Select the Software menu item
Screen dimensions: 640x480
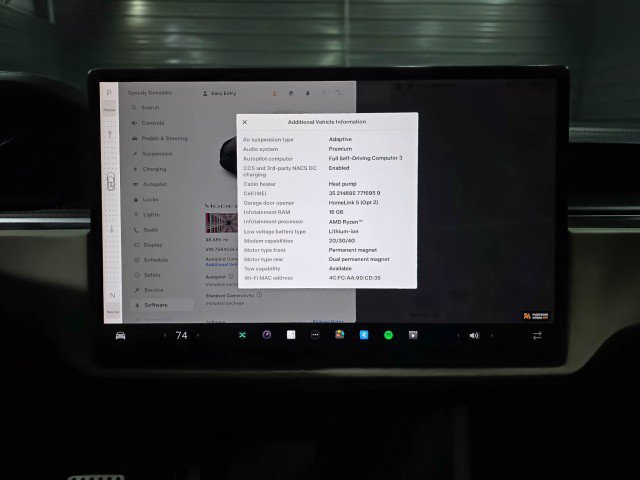pyautogui.click(x=162, y=305)
